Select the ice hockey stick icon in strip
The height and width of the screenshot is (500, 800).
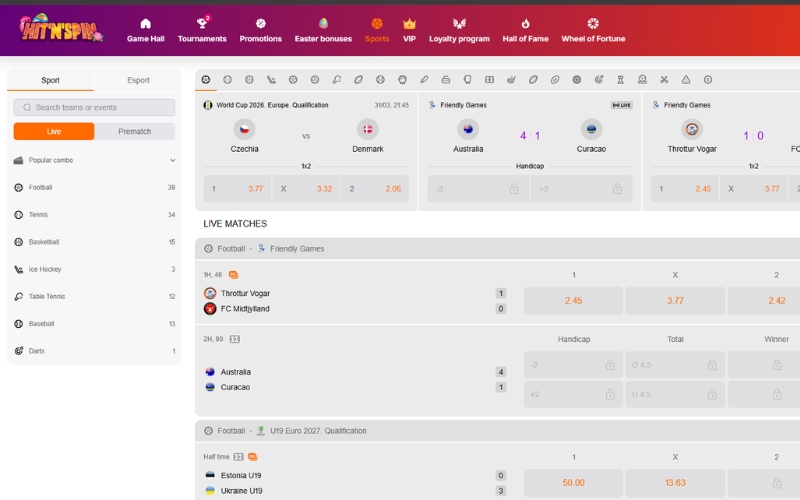(271, 80)
